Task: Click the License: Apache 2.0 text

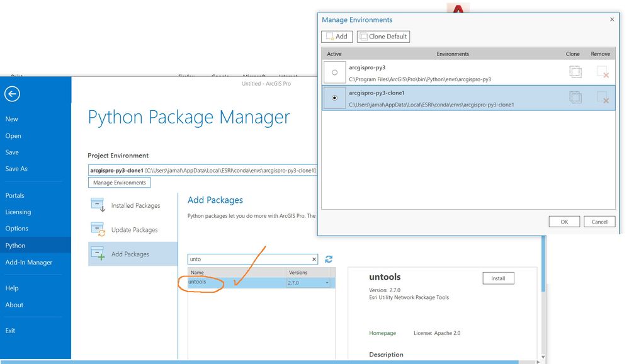Action: [437, 333]
